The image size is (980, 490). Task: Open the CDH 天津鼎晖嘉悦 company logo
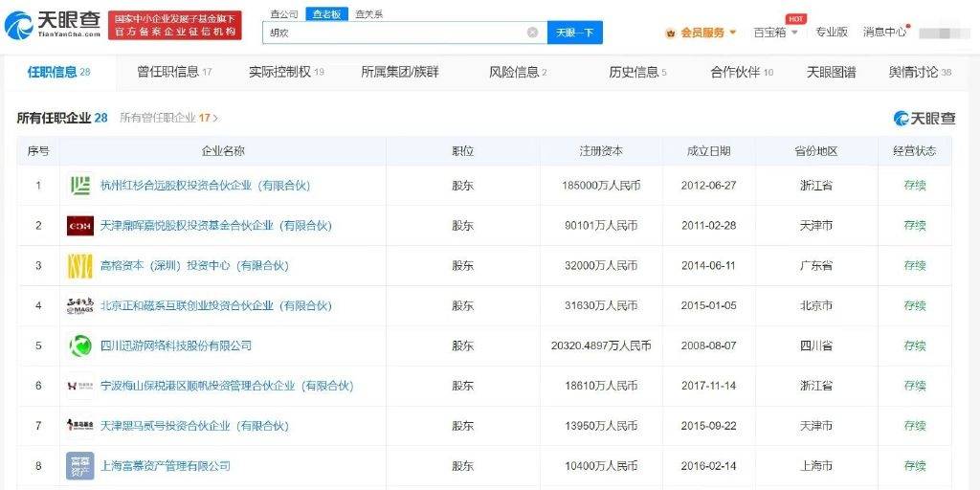point(80,226)
